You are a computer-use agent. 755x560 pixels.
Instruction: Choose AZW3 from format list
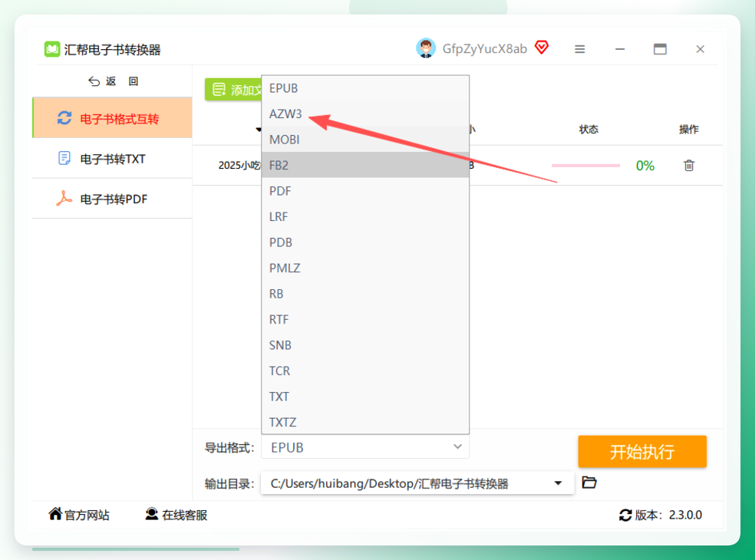click(x=365, y=114)
